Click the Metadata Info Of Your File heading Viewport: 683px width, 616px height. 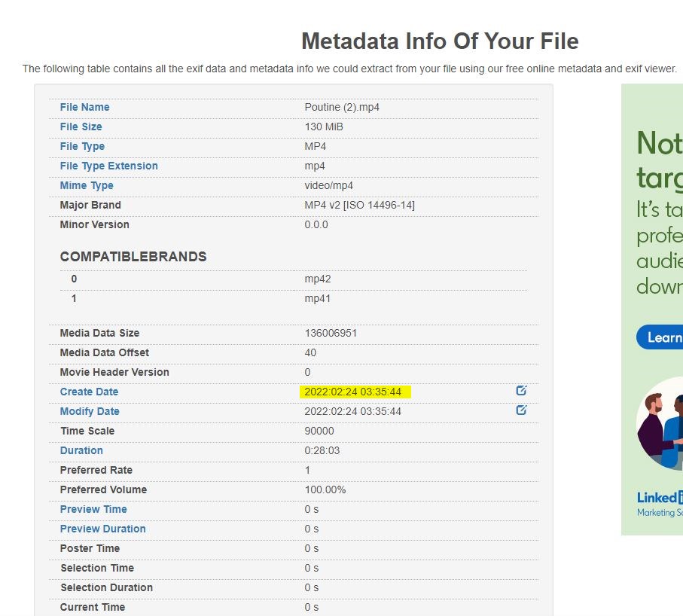click(x=440, y=41)
